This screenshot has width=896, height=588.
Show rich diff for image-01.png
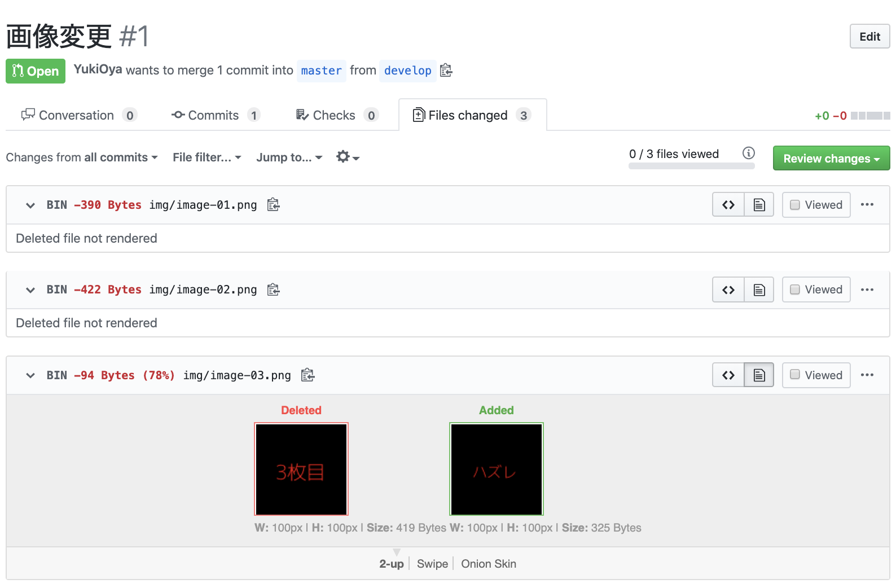tap(759, 205)
